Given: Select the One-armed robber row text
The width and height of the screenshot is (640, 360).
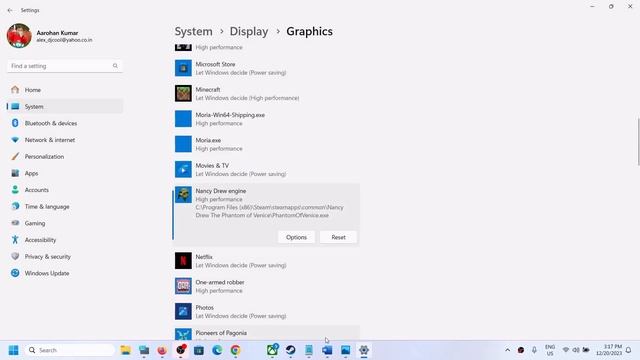Looking at the screenshot, I should 220,286.
